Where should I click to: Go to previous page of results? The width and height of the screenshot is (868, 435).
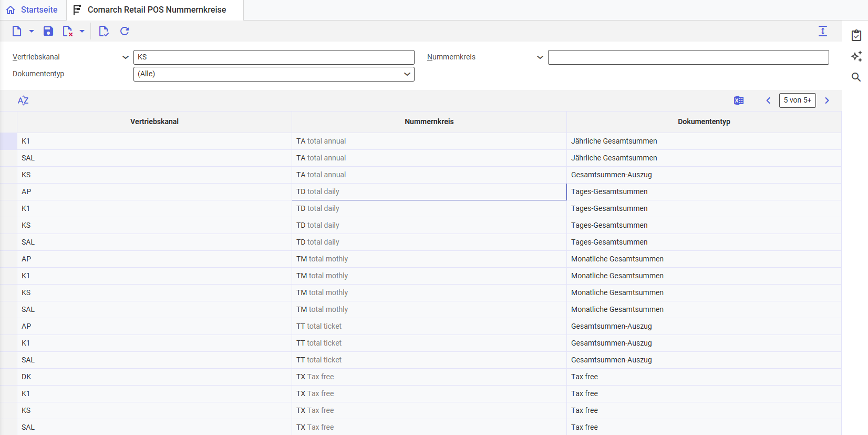pyautogui.click(x=768, y=100)
